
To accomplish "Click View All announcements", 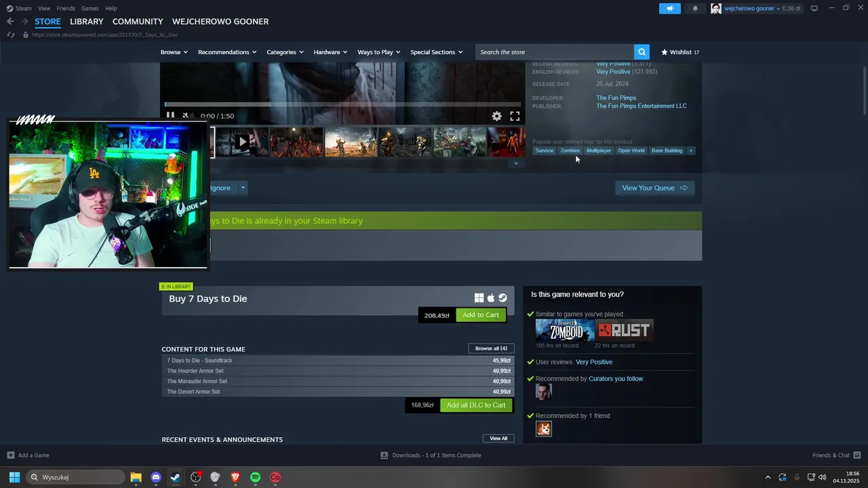I will tap(498, 439).
